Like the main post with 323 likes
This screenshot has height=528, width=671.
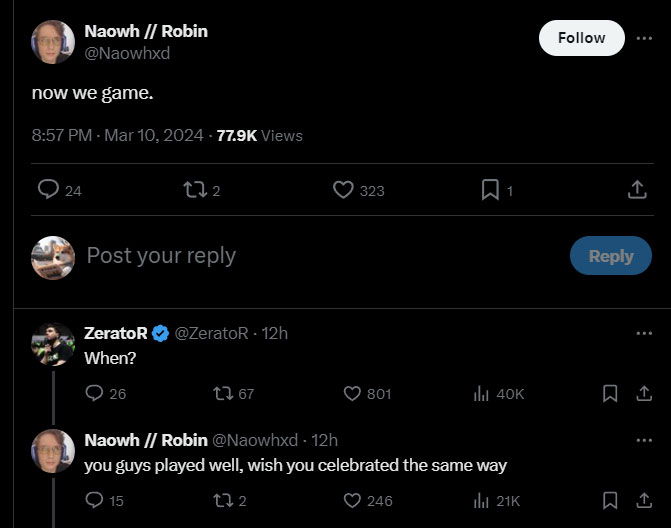(343, 189)
